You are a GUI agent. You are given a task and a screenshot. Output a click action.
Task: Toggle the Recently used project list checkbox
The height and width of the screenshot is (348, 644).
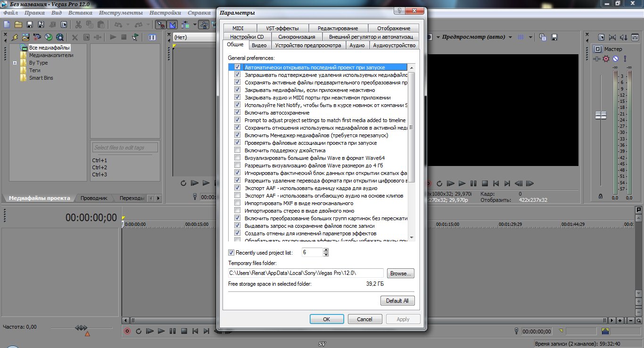231,253
